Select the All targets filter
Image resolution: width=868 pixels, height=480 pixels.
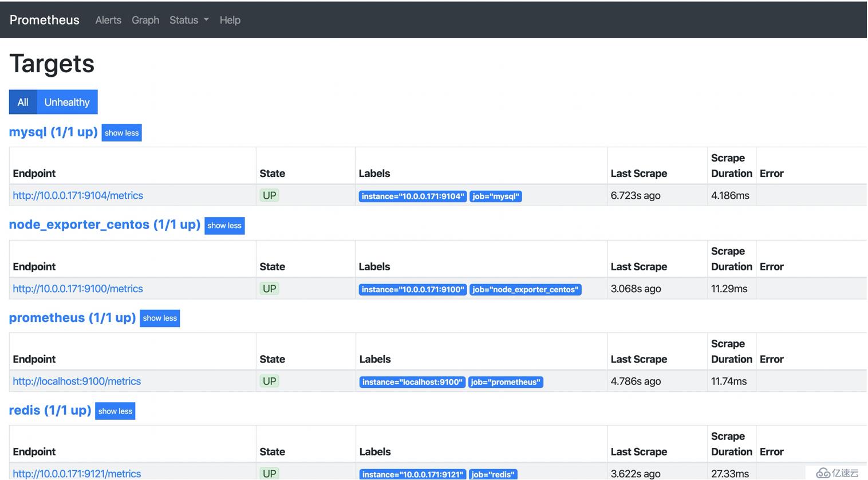tap(23, 102)
